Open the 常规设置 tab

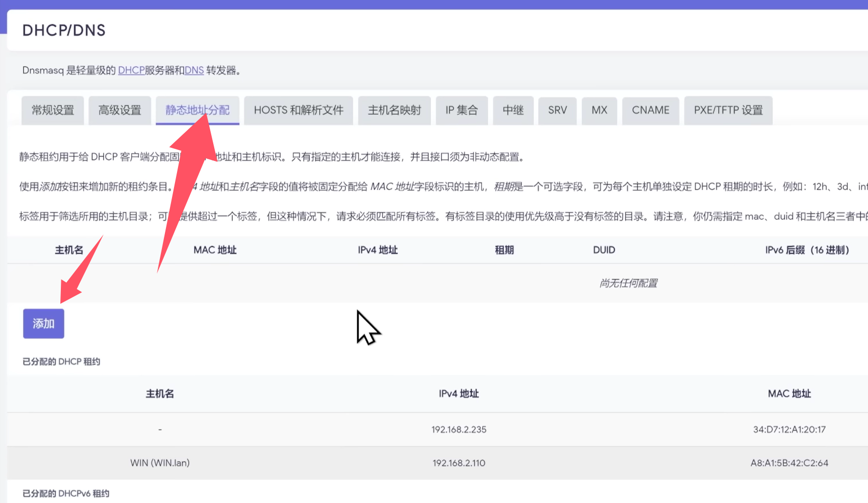53,110
